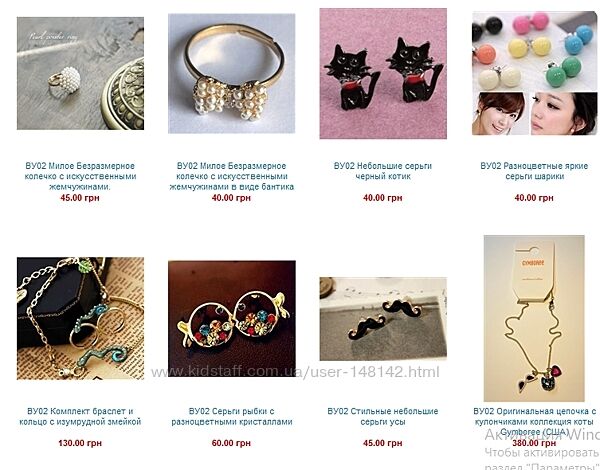Screen dimensions: 600x470
Task: View the black cat earrings image
Action: coord(383,73)
